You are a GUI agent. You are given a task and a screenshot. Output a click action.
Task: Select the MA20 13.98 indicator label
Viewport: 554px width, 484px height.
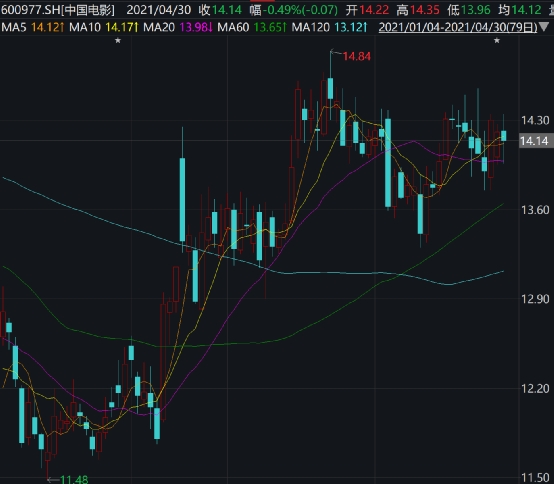click(178, 27)
